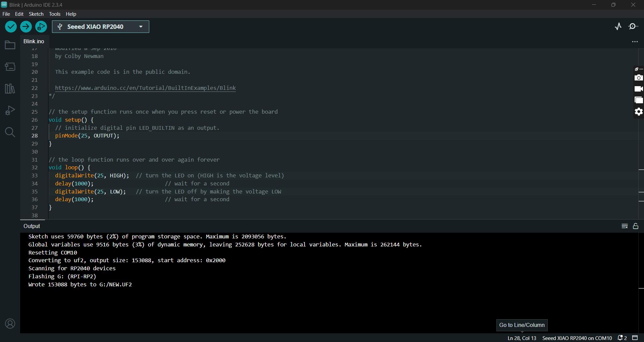Click the overlay gallery folder icon
Image resolution: width=644 pixels, height=342 pixels.
(639, 100)
